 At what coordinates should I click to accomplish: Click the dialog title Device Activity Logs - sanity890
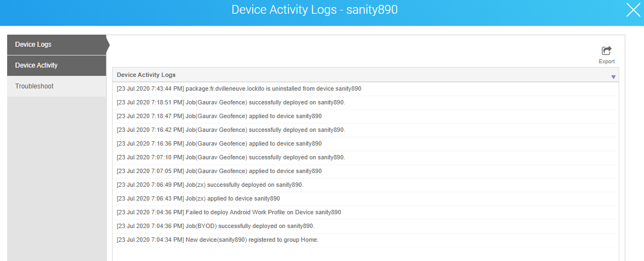click(x=315, y=10)
